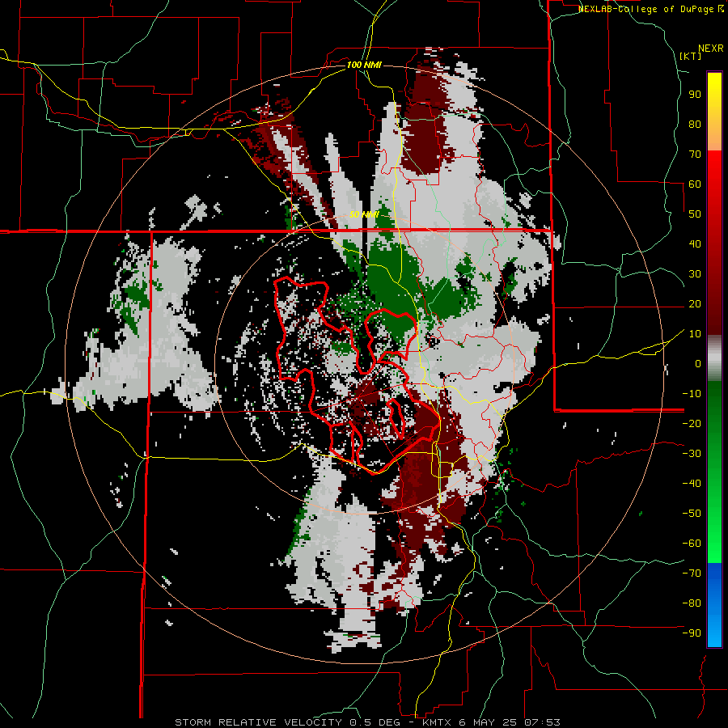Click the positive 30 scale value
Viewport: 728px width, 728px height.
click(x=695, y=274)
